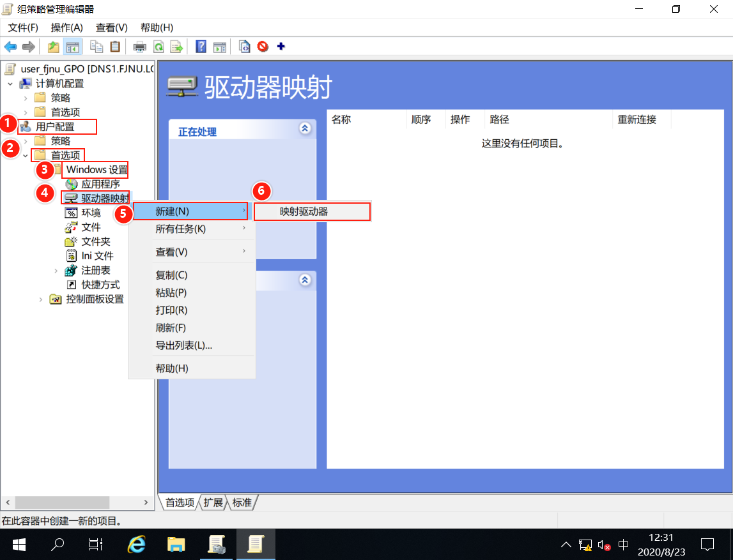This screenshot has height=560, width=733.
Task: Open File Explorer from the taskbar
Action: pyautogui.click(x=176, y=545)
